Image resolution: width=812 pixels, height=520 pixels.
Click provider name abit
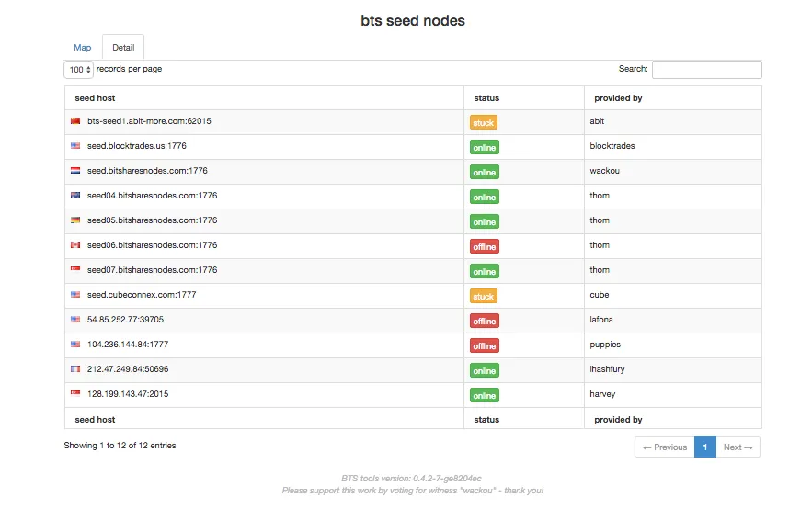pos(597,121)
